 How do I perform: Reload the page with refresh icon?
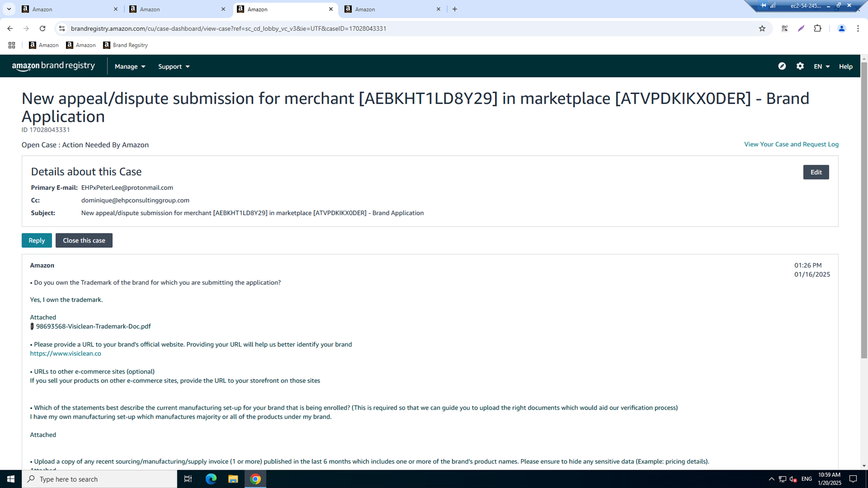(x=42, y=28)
